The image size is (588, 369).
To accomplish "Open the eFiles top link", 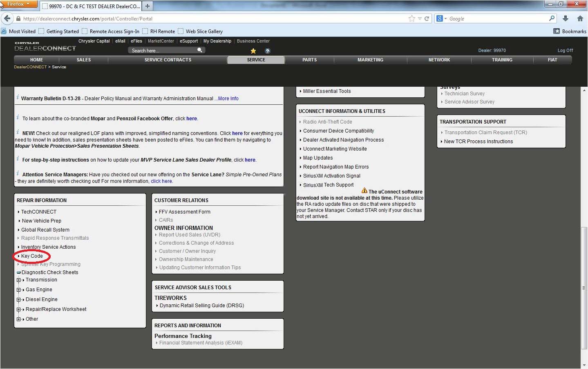I will (x=136, y=41).
